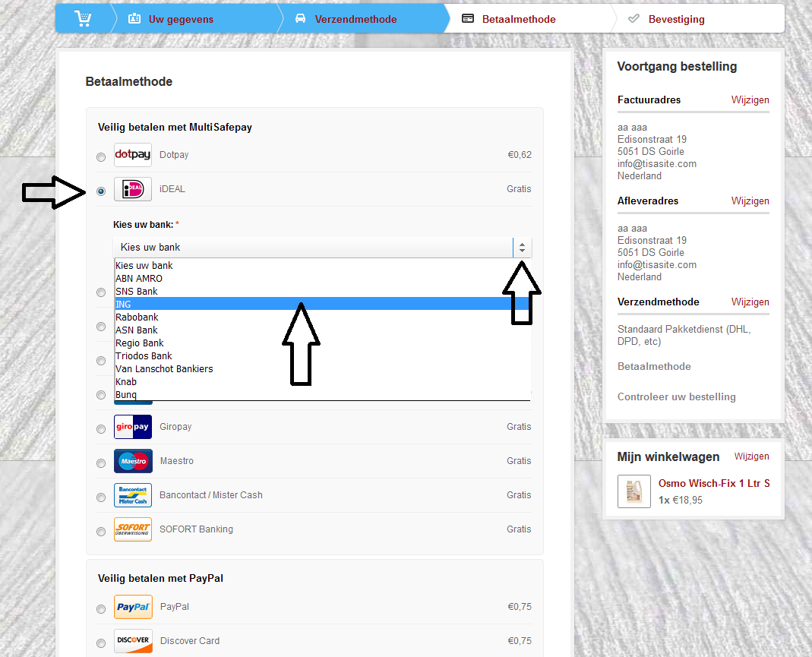Select the iDEAL radio button
Screen dimensions: 812x657
pos(101,191)
